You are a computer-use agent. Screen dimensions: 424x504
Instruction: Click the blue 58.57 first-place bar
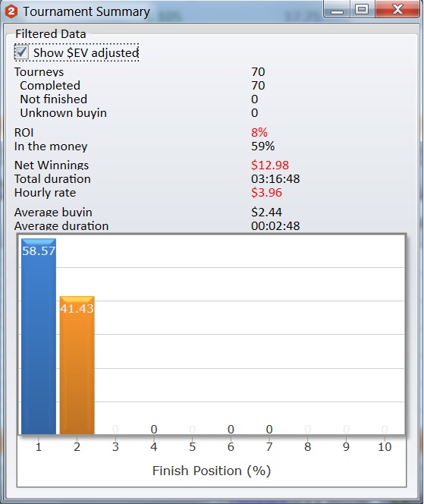click(39, 336)
